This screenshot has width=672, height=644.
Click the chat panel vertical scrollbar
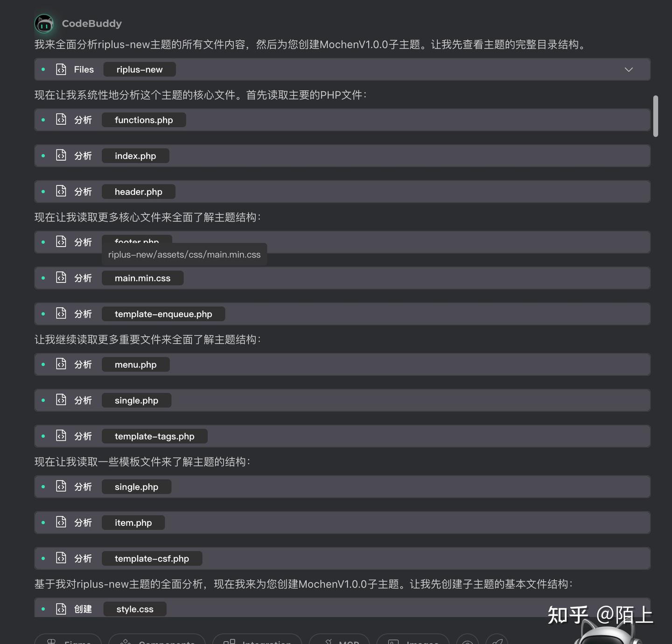tap(656, 116)
